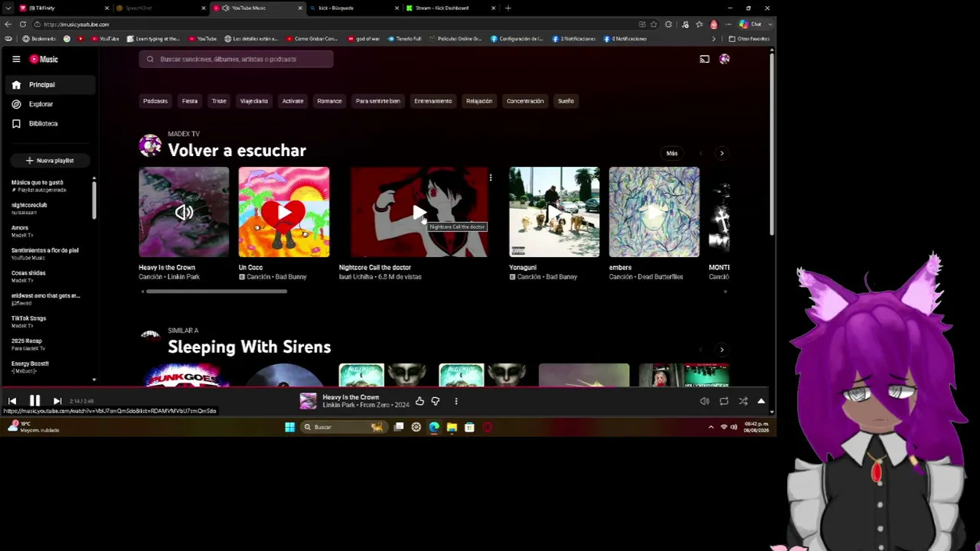Open Nightcore Call the doctor options

pyautogui.click(x=490, y=178)
